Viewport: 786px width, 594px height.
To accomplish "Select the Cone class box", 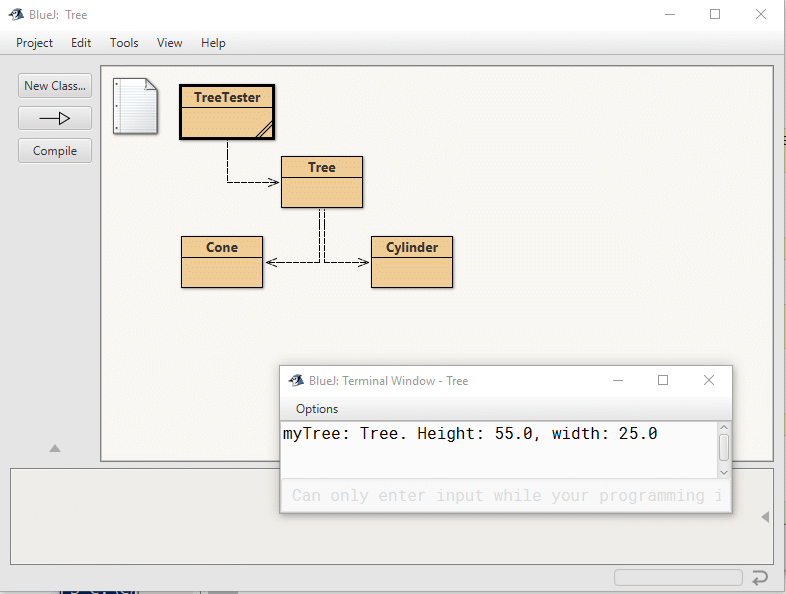I will [x=221, y=262].
